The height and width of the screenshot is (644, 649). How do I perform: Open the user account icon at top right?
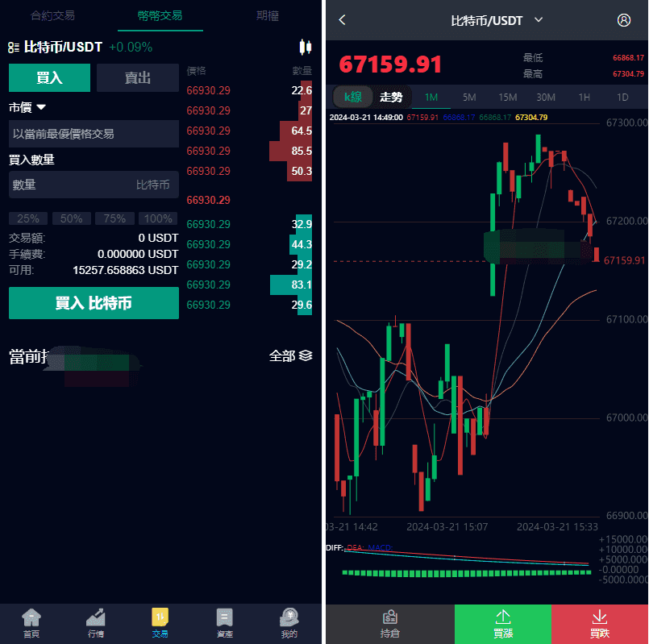click(x=623, y=20)
